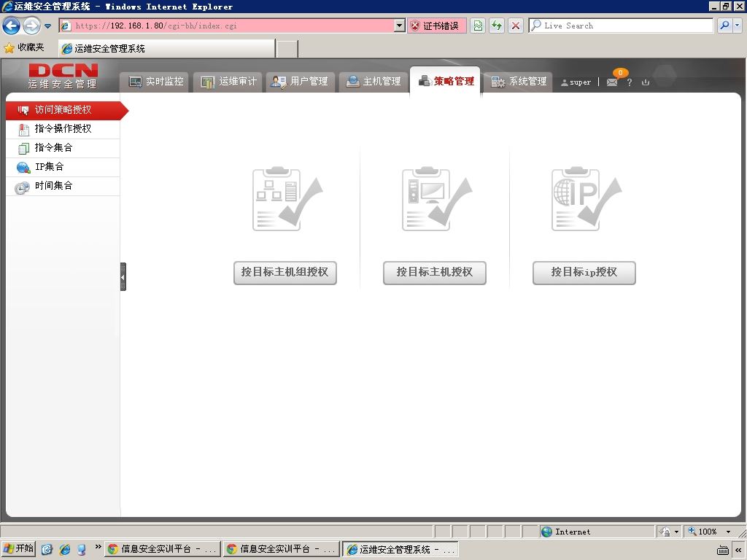Image resolution: width=747 pixels, height=560 pixels.
Task: Switch to first 信息安全实训平台 Chrome taskbar window
Action: (163, 549)
